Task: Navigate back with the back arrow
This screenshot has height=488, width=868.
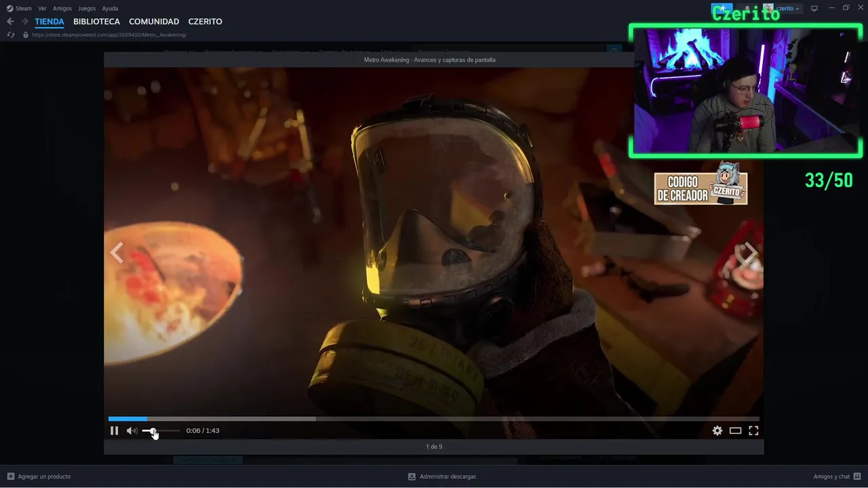Action: point(10,22)
